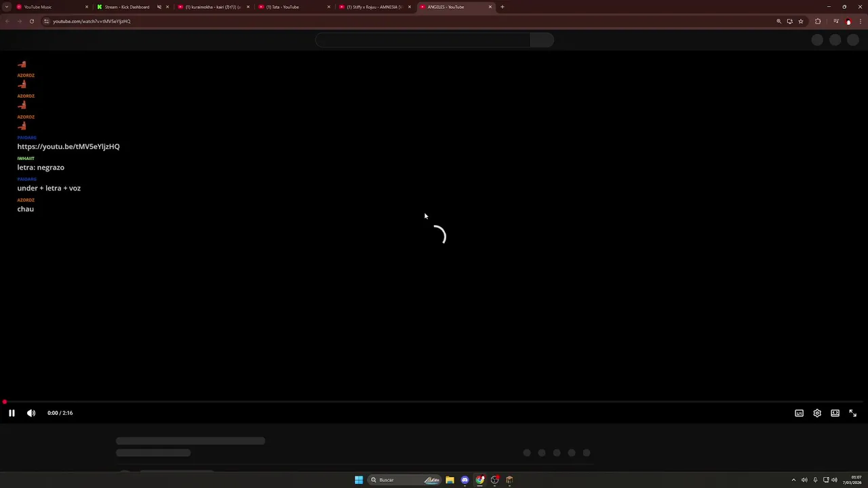
Task: View site information icon in address bar
Action: [x=46, y=21]
